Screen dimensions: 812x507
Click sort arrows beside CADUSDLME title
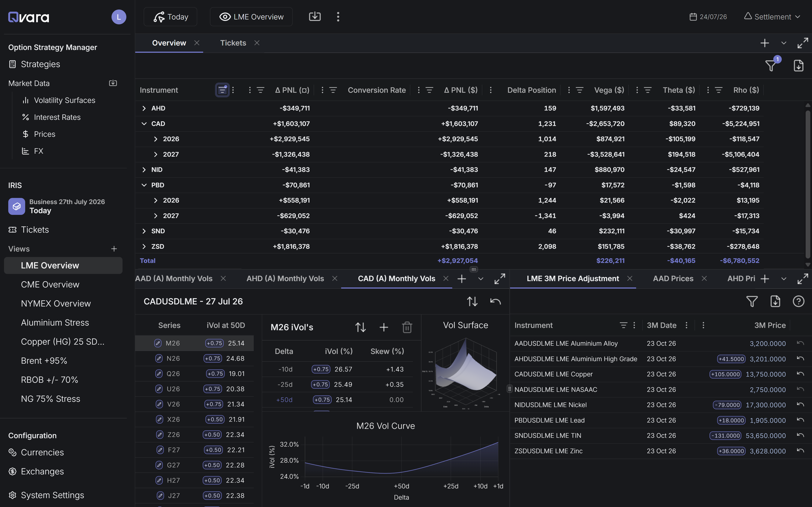pos(472,301)
